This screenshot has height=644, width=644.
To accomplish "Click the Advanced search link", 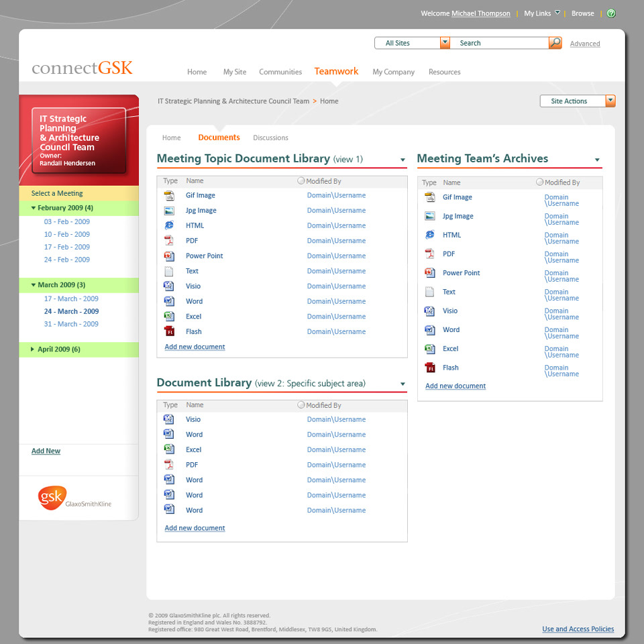I will pos(585,44).
